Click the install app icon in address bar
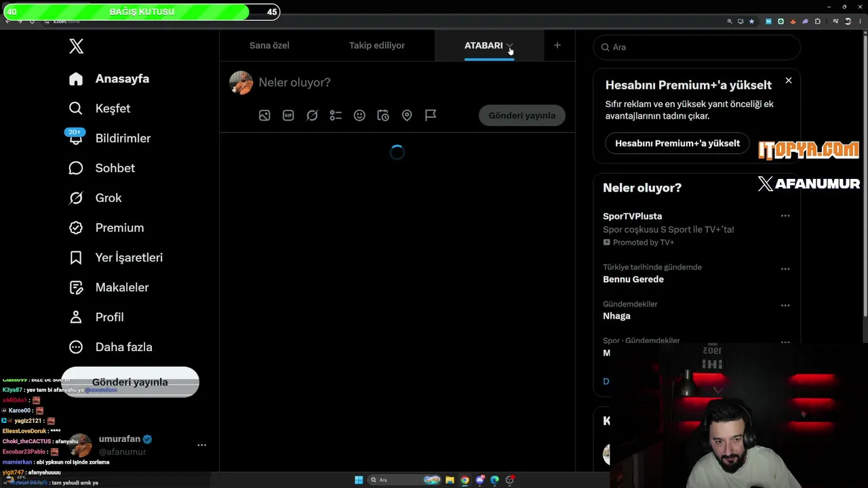 click(741, 21)
